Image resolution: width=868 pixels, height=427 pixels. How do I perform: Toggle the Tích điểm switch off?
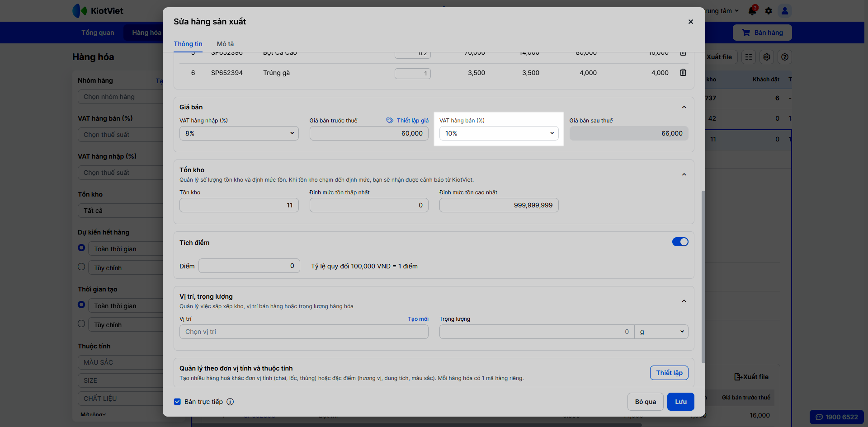pyautogui.click(x=680, y=242)
